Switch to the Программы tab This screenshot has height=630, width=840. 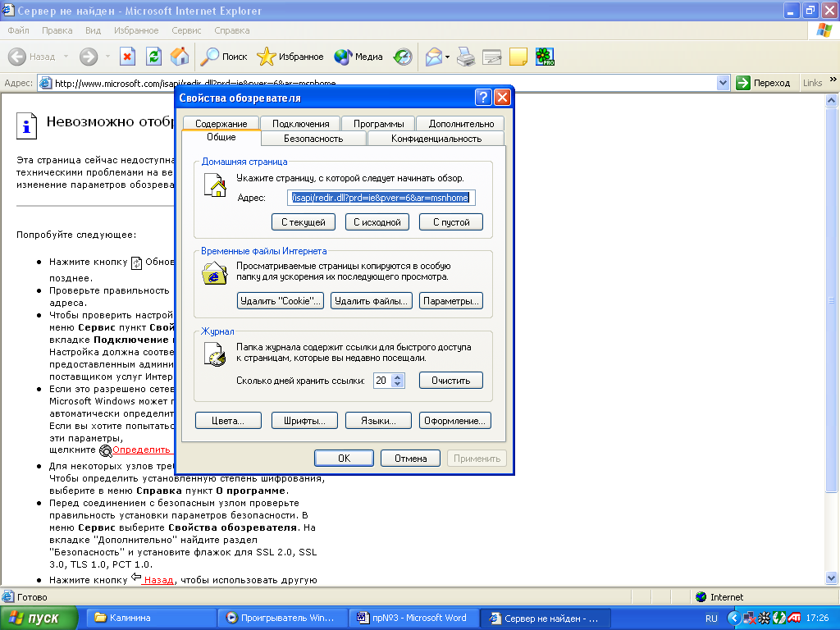[378, 124]
